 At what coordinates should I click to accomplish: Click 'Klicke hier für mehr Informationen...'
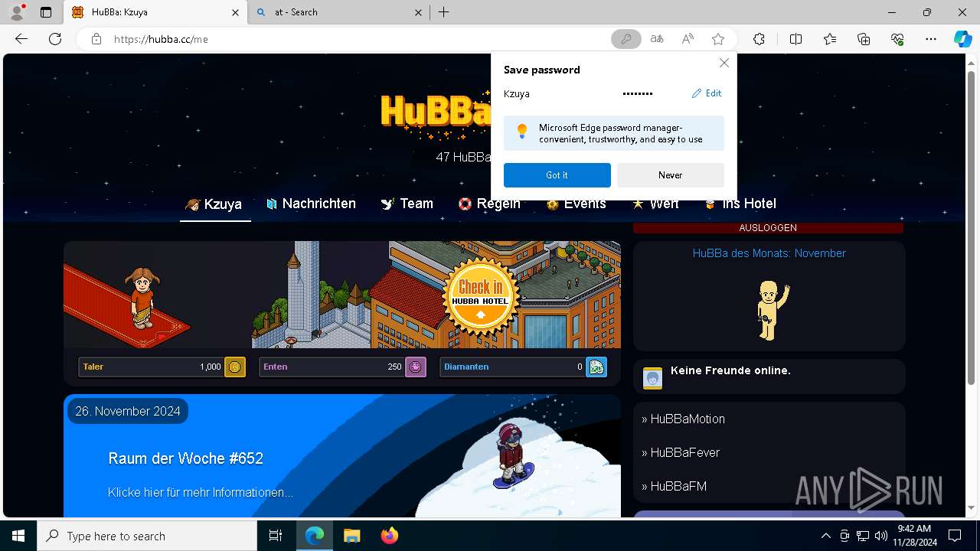tap(201, 493)
